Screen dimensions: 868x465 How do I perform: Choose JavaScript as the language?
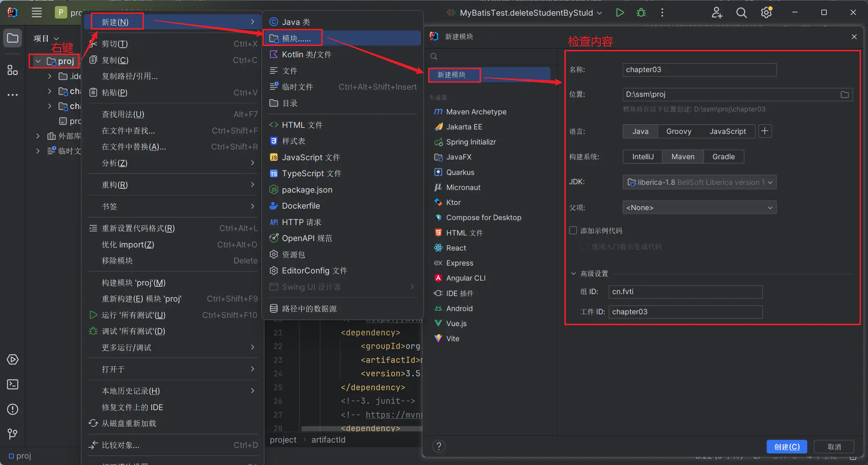(x=727, y=131)
